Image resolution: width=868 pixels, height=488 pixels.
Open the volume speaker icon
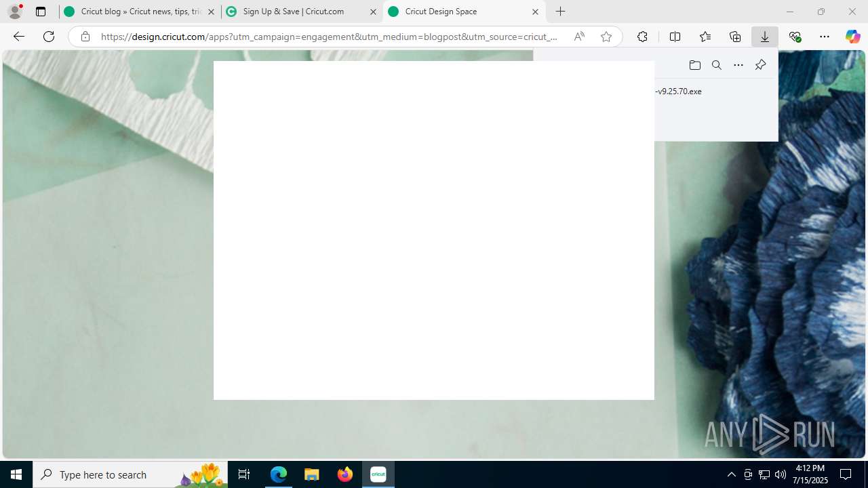[x=781, y=474]
